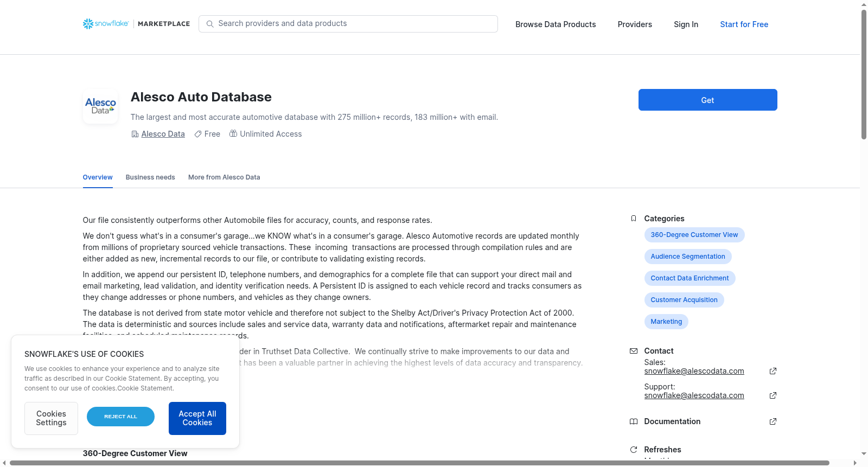Click the gift icon beside Unlimited Access
Screen dimensions: 868x467
pyautogui.click(x=233, y=133)
